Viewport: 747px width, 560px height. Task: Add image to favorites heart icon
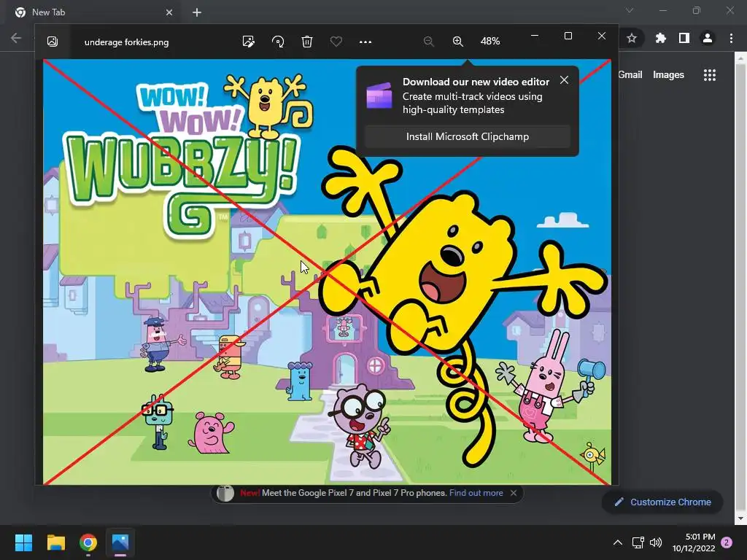click(336, 42)
